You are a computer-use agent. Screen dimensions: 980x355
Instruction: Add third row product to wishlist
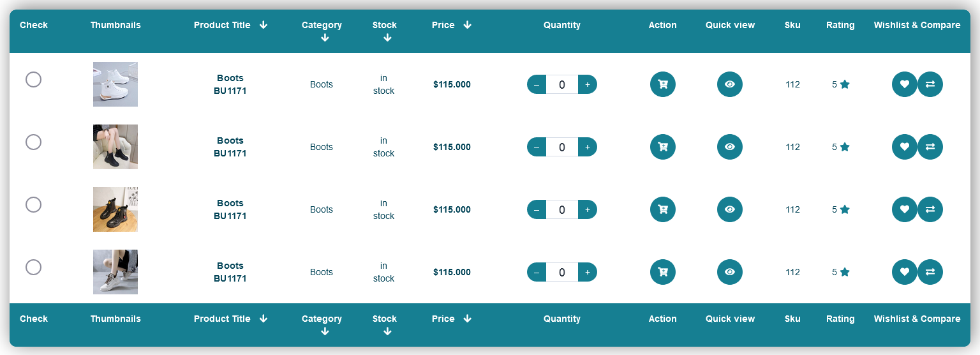click(904, 209)
